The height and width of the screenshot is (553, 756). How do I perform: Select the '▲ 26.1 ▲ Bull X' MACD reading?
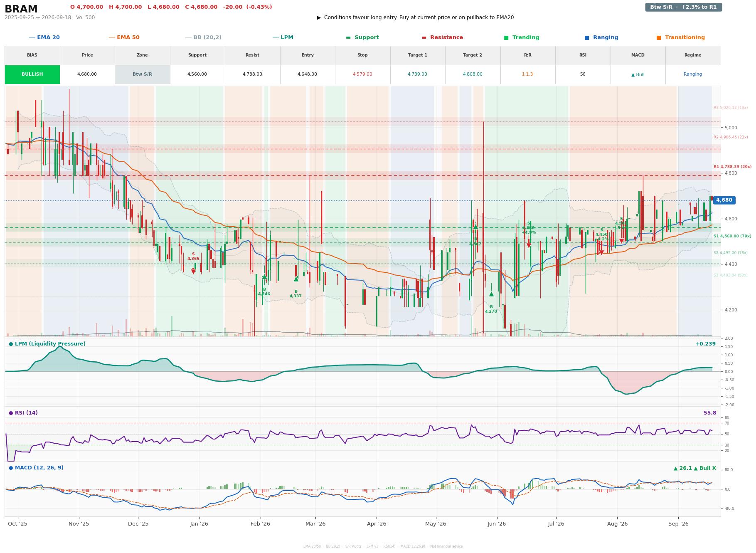pos(695,468)
